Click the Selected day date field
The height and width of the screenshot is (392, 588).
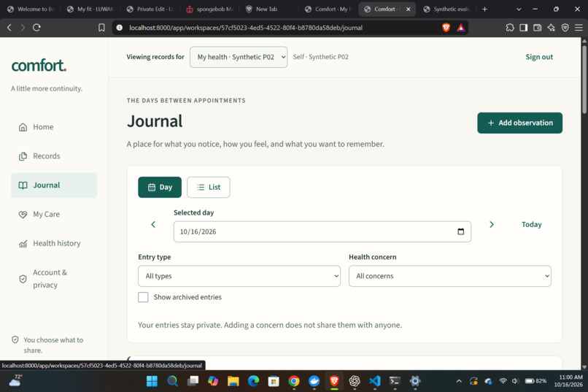point(322,231)
